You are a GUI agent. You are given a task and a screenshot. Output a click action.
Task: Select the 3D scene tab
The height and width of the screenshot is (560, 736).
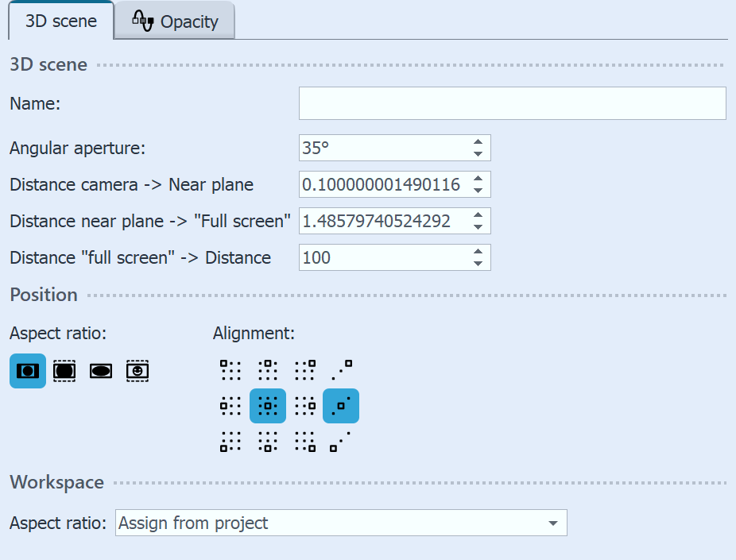pyautogui.click(x=61, y=21)
